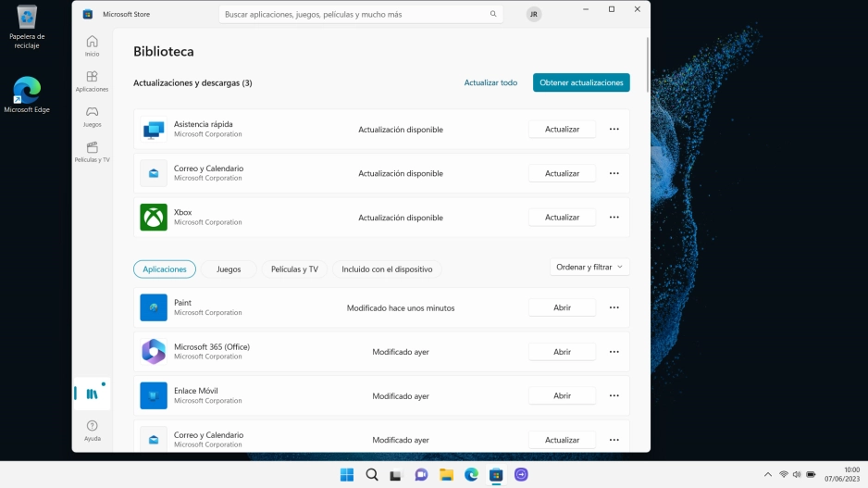Select the Juegos filter tab
This screenshot has width=868, height=488.
229,269
